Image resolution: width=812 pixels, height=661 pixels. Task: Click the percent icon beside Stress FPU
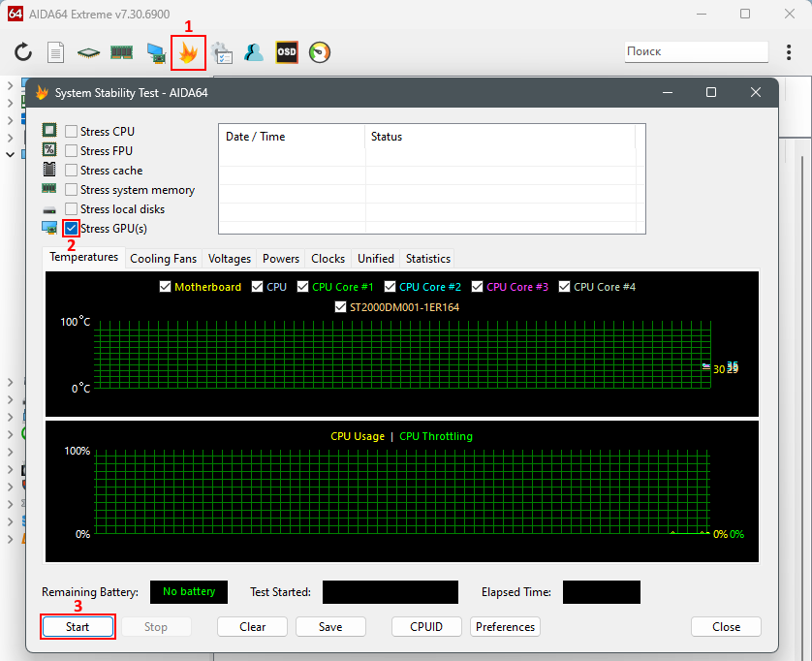click(49, 149)
